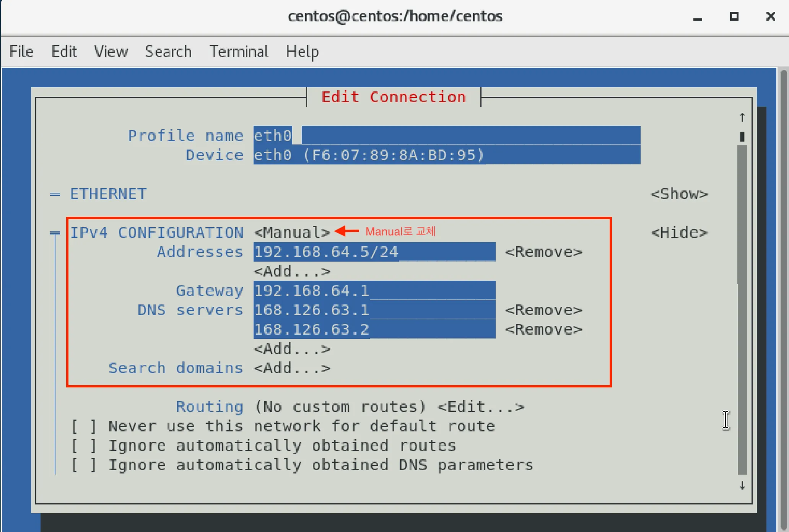Click the scroll up arrow in dialog
The height and width of the screenshot is (532, 789).
click(742, 117)
